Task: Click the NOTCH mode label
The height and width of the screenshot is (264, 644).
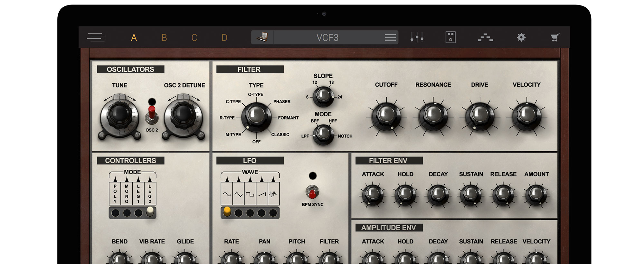Action: click(345, 136)
